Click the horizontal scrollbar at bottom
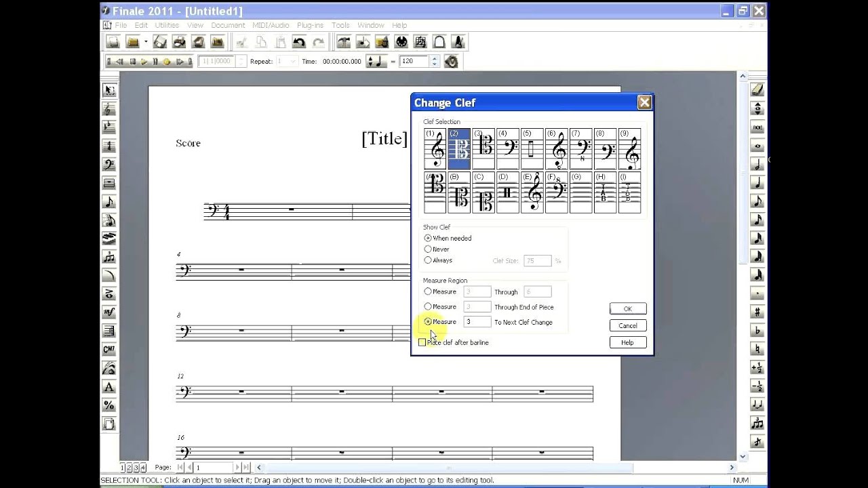Screen dimensions: 868x488 (494, 467)
